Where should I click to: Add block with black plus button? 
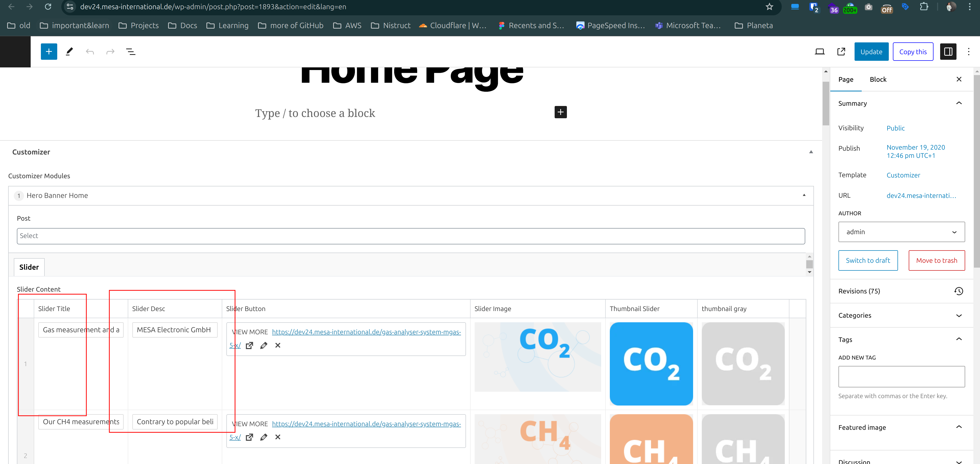pos(560,112)
